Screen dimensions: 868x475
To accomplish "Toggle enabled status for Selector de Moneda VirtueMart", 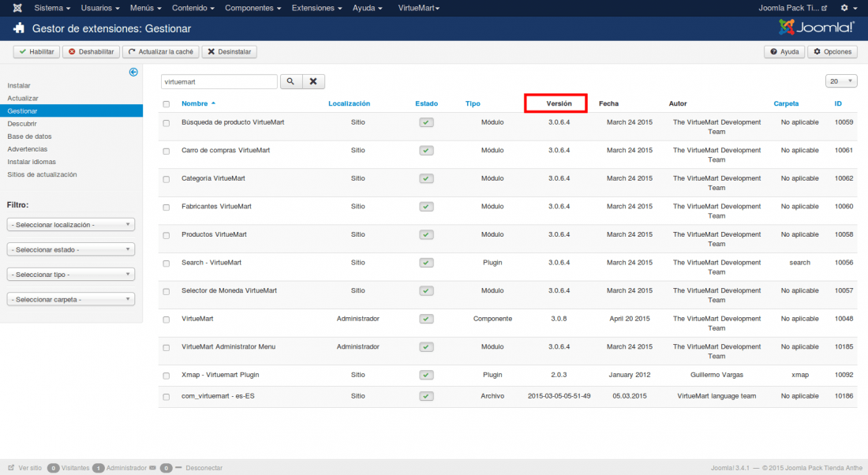I will pos(426,290).
